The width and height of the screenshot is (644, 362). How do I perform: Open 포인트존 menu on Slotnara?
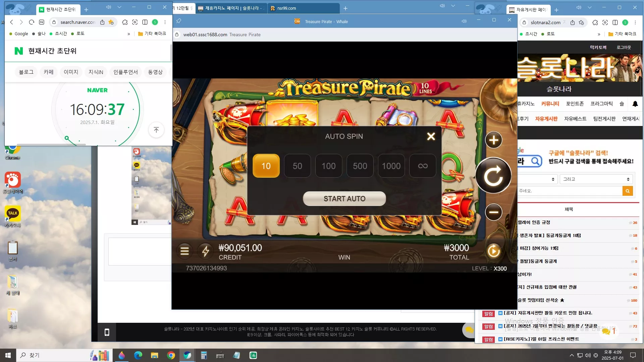point(575,104)
